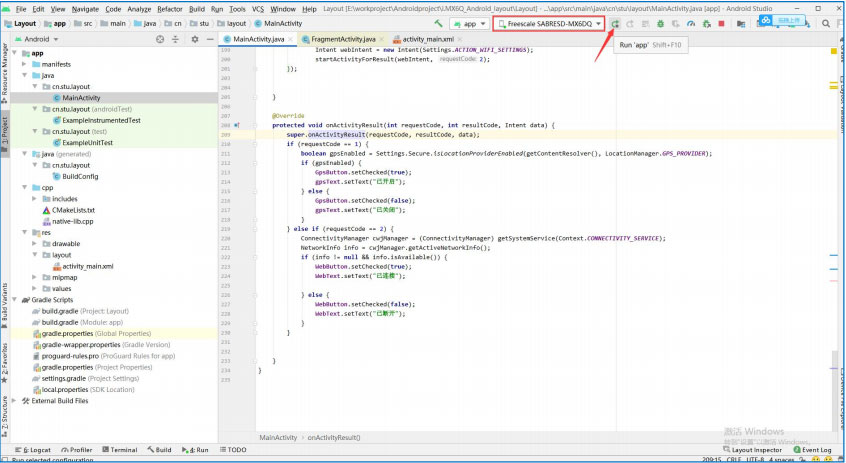
Task: Toggle the Terminal tool window
Action: 119,450
